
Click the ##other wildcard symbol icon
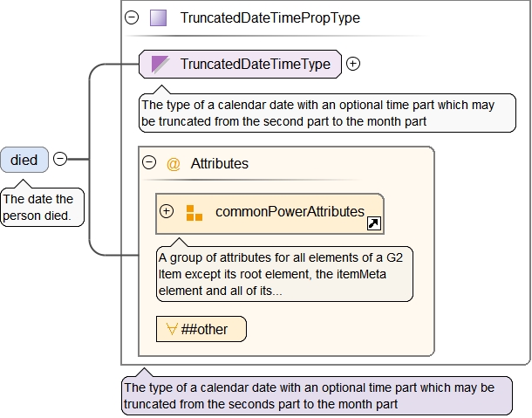coord(173,329)
